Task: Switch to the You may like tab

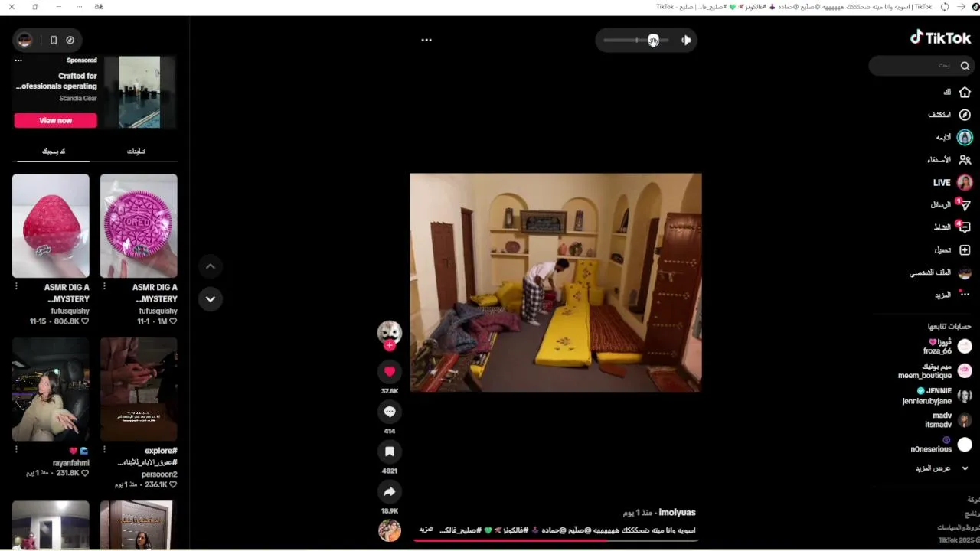Action: point(54,152)
